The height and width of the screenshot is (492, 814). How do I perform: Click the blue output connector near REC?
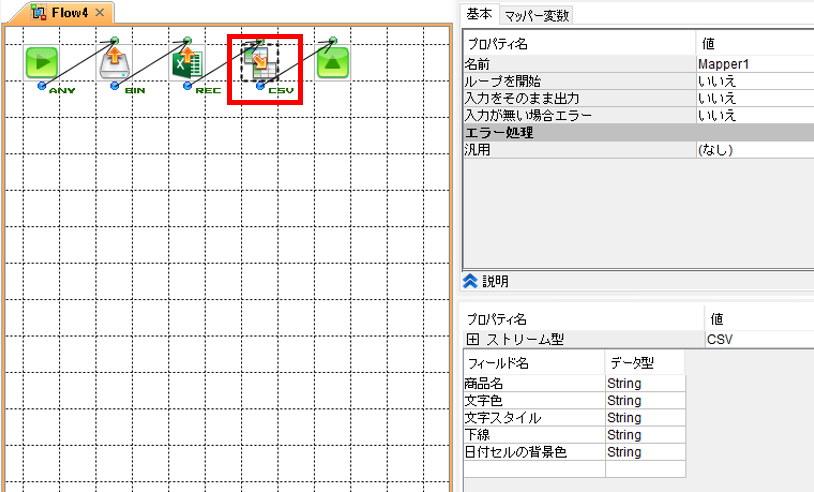[187, 86]
